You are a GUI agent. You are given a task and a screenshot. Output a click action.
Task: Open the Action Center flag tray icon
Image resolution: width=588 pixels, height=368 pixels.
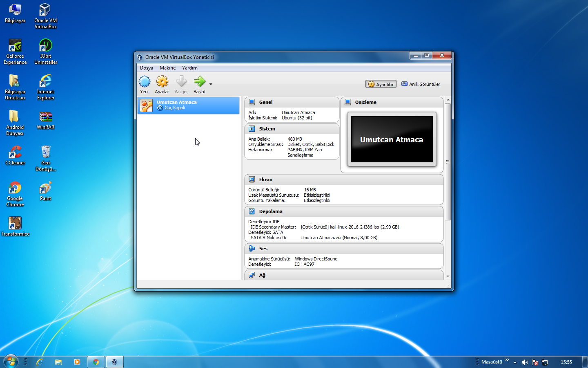pyautogui.click(x=535, y=362)
